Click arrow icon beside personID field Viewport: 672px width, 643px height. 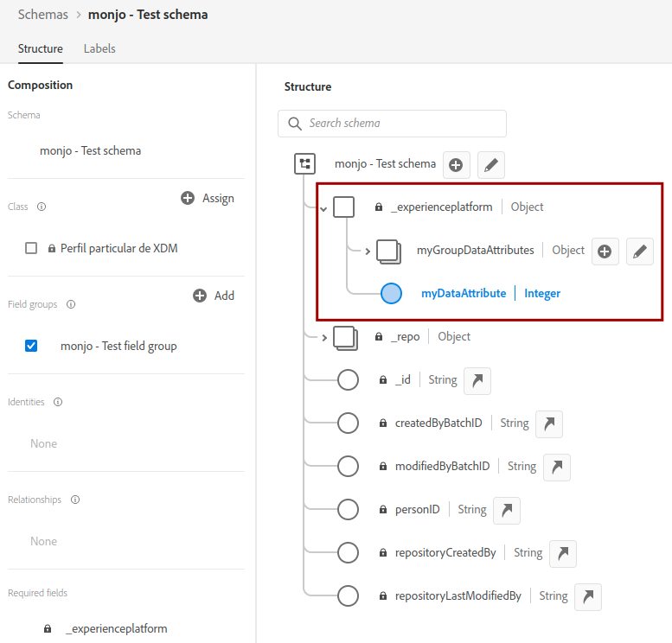tap(507, 511)
